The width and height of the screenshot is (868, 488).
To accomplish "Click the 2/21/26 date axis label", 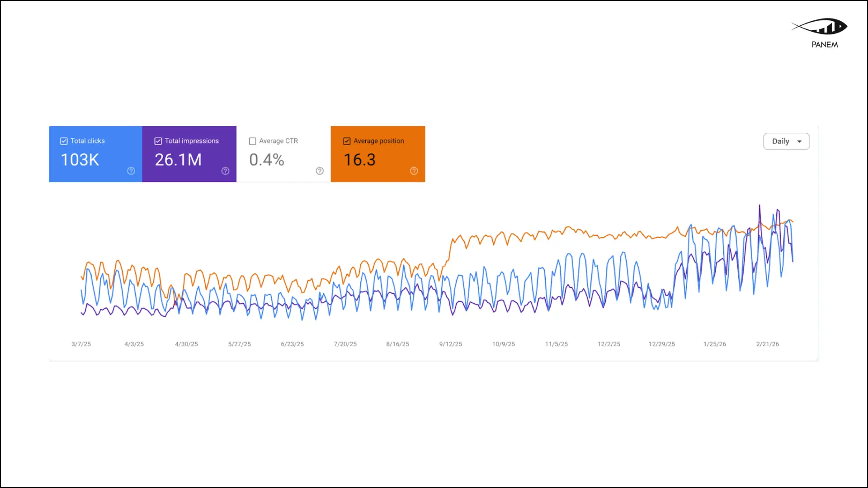I will pyautogui.click(x=768, y=344).
